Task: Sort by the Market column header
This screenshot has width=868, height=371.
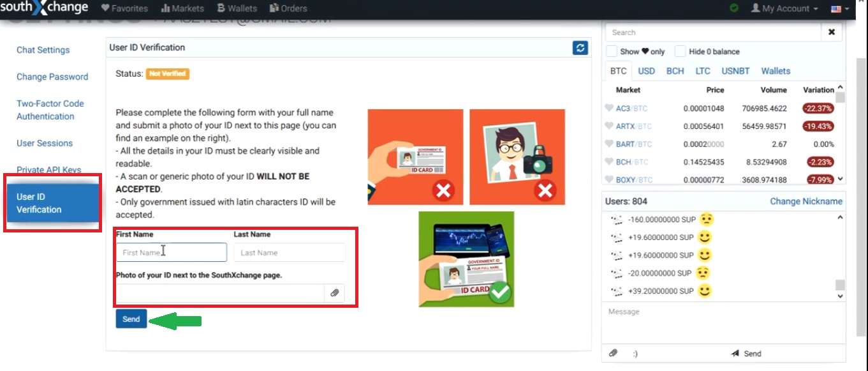Action: point(628,90)
